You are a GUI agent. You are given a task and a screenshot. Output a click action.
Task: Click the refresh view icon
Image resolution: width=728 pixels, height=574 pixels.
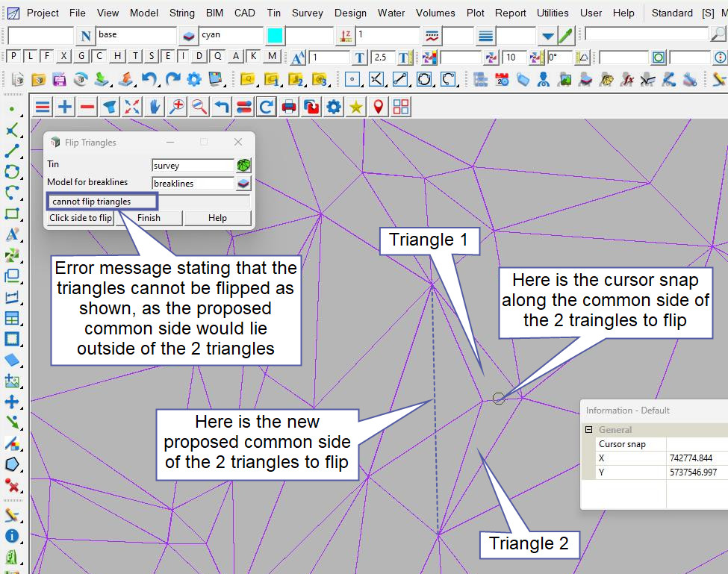point(267,107)
